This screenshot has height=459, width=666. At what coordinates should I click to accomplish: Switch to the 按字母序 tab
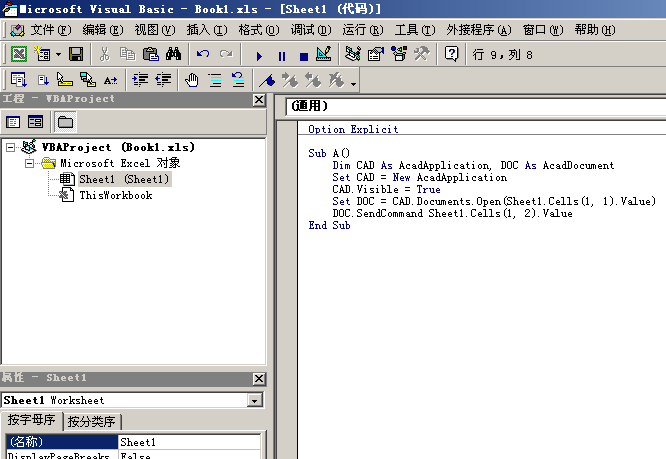(31, 420)
